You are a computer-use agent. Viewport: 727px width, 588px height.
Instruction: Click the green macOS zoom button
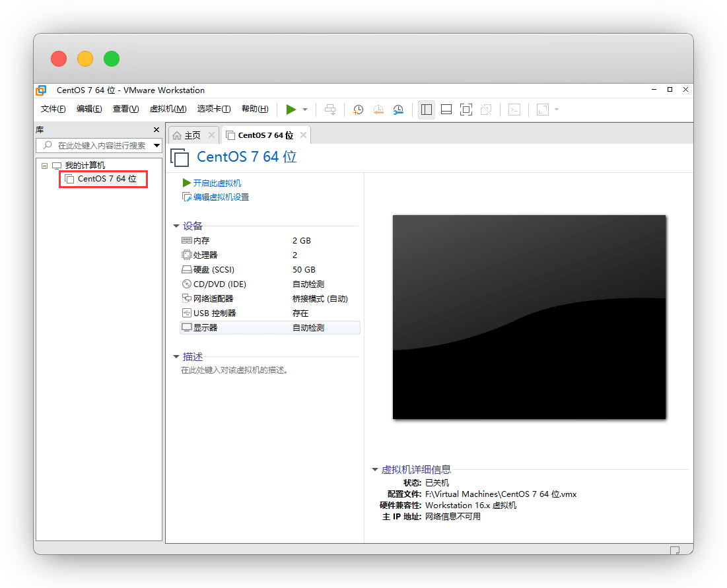tap(112, 59)
